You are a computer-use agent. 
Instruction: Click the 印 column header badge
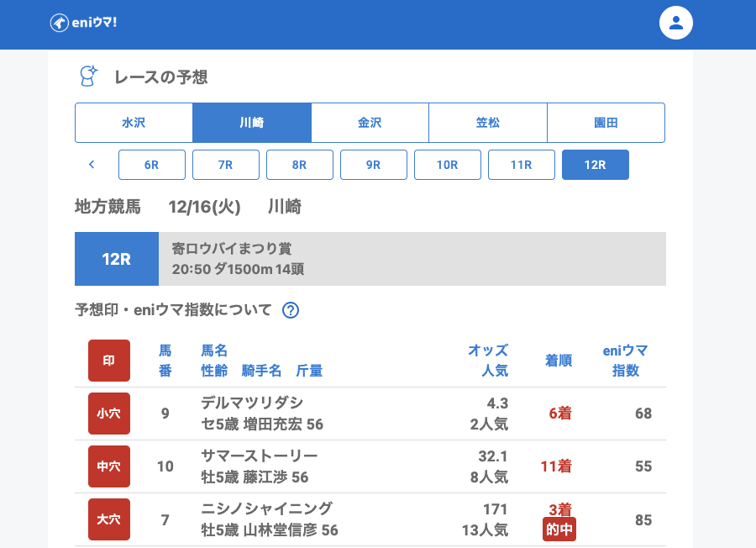(x=109, y=361)
